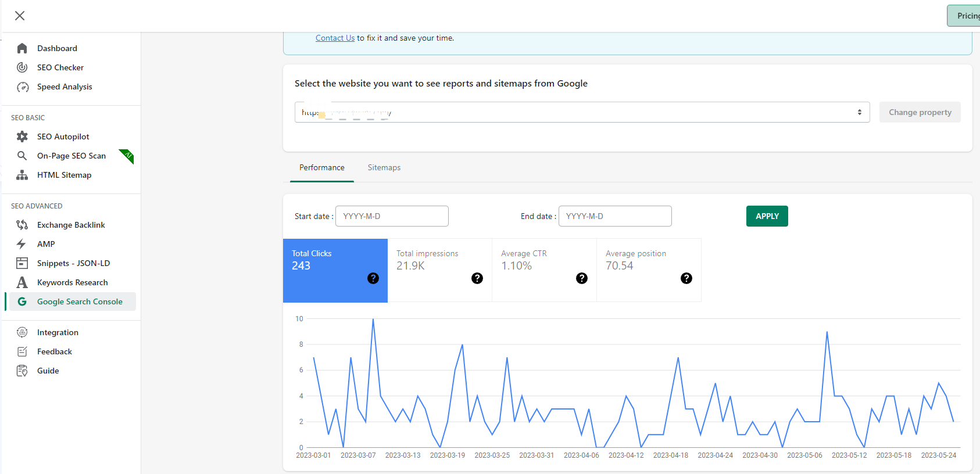Select the Total impressions metric card
The height and width of the screenshot is (474, 980).
point(440,270)
